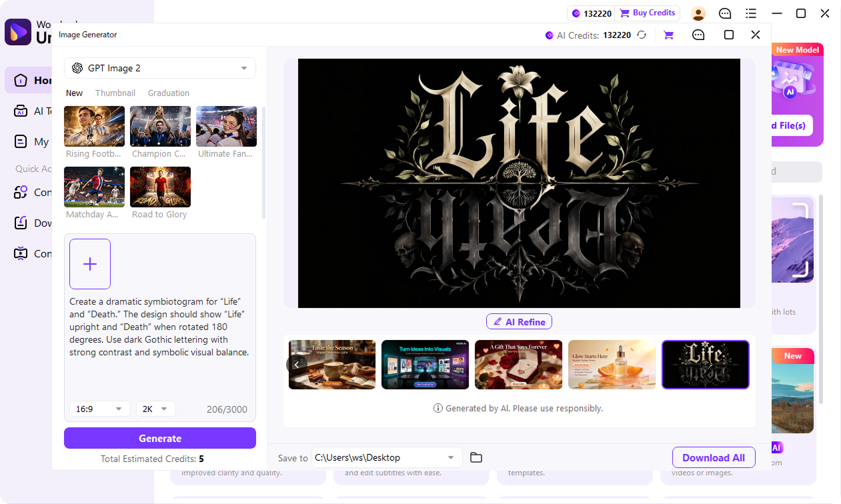The height and width of the screenshot is (504, 841).
Task: Select the A Gift That Says Forever thumbnail
Action: click(518, 365)
